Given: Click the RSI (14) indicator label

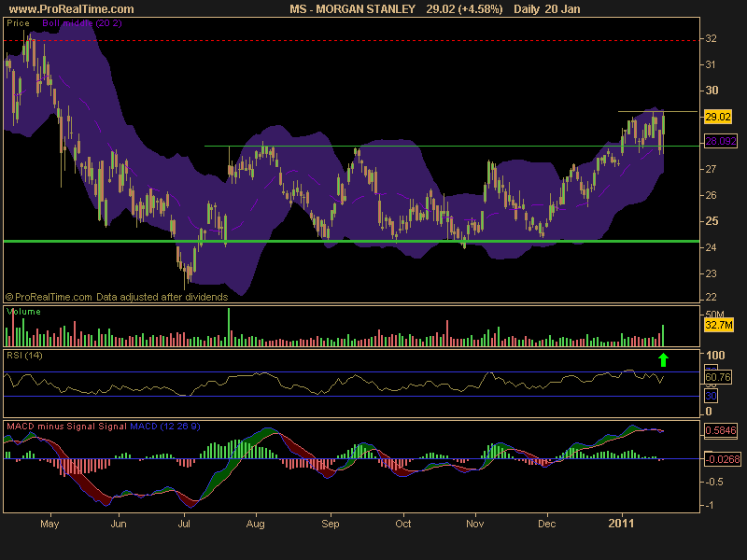Looking at the screenshot, I should (24, 356).
